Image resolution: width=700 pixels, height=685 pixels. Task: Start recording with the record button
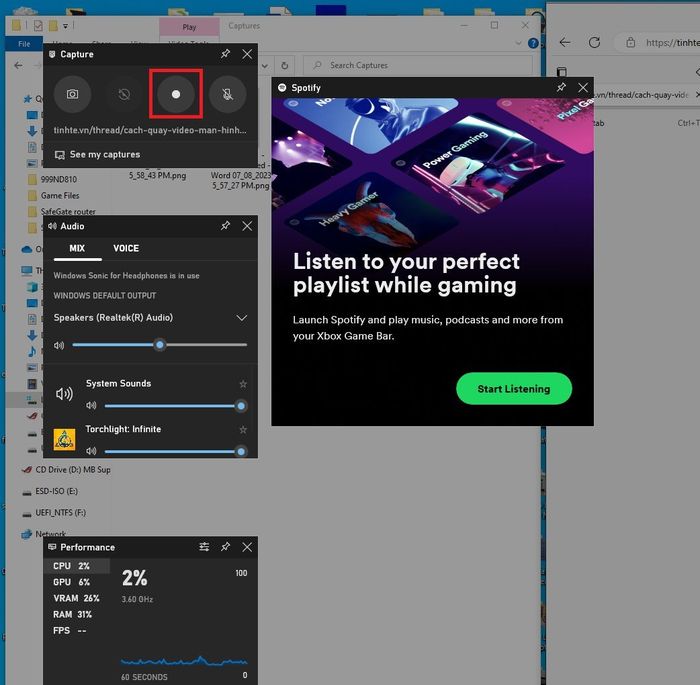click(x=176, y=94)
